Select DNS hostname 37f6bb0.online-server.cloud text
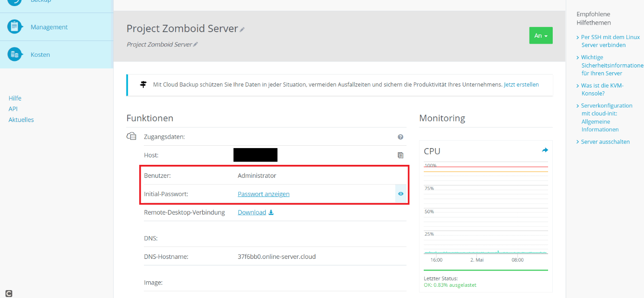The height and width of the screenshot is (298, 644). click(x=277, y=257)
